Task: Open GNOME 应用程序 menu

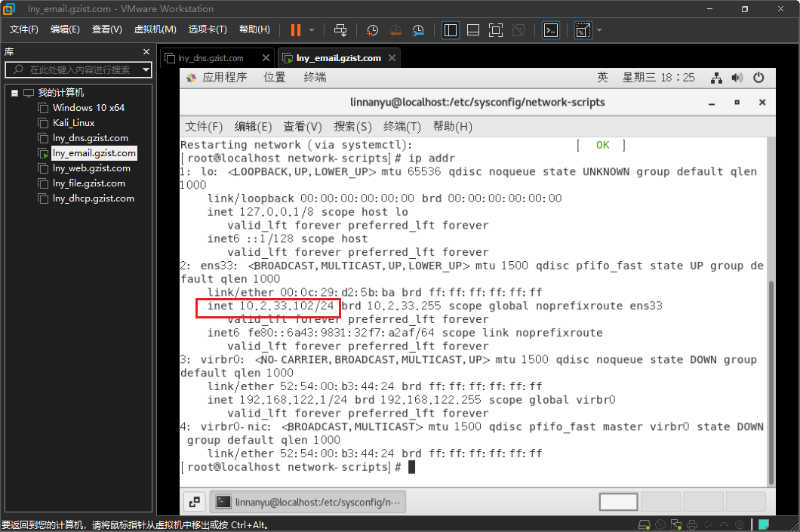Action: point(217,77)
